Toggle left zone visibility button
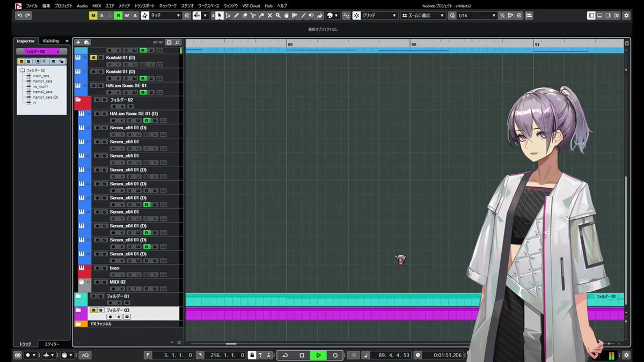The height and width of the screenshot is (362, 644). pos(591,16)
